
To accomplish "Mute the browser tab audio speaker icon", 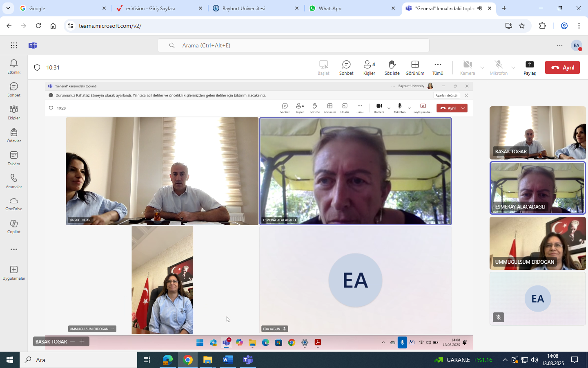I will [480, 8].
